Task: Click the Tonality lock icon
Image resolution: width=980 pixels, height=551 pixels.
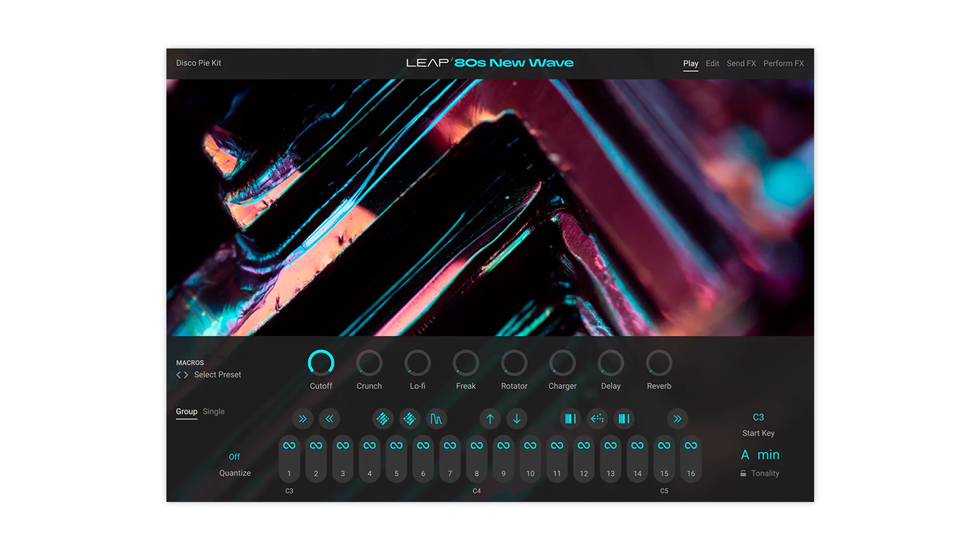Action: click(744, 473)
